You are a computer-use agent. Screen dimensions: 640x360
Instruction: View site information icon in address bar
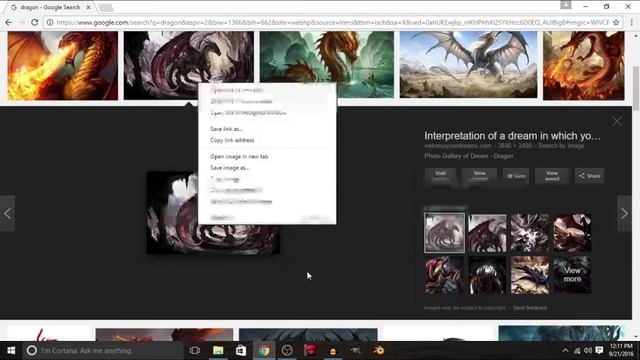tap(50, 22)
